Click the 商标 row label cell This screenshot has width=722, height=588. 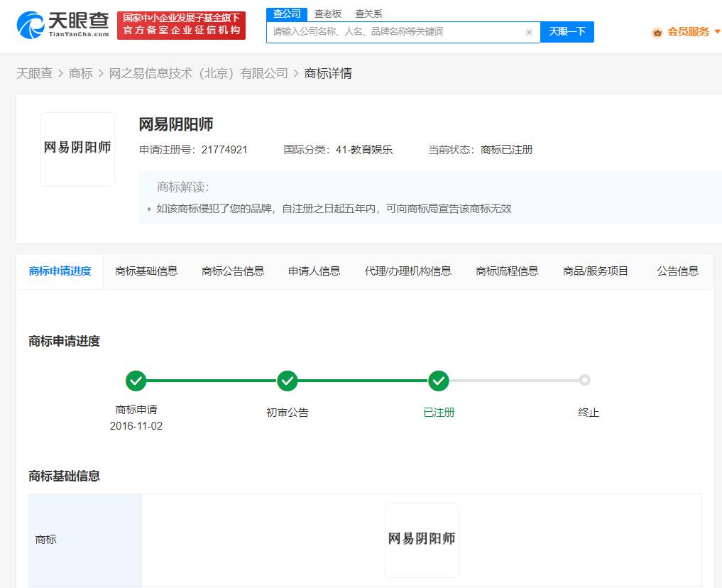coord(85,540)
